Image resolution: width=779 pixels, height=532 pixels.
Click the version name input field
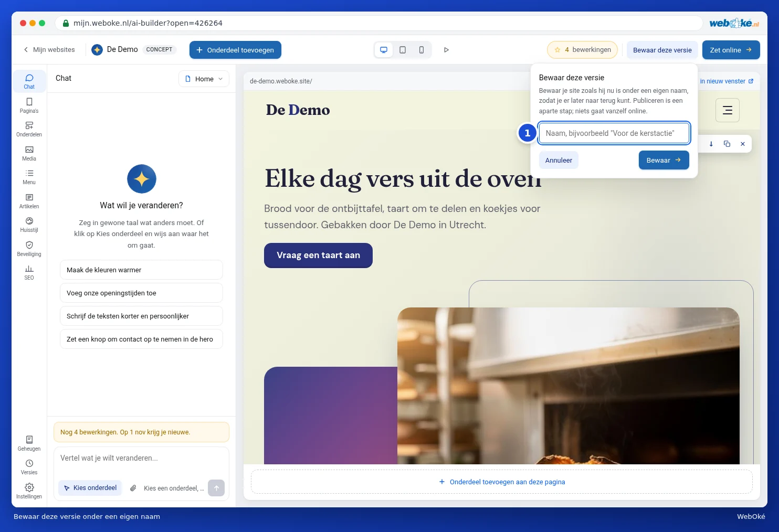click(x=614, y=133)
